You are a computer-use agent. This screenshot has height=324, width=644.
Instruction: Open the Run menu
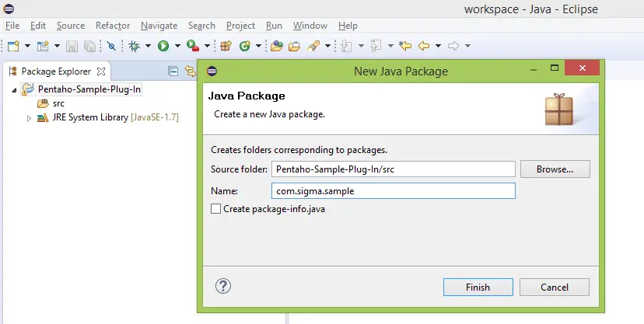274,26
